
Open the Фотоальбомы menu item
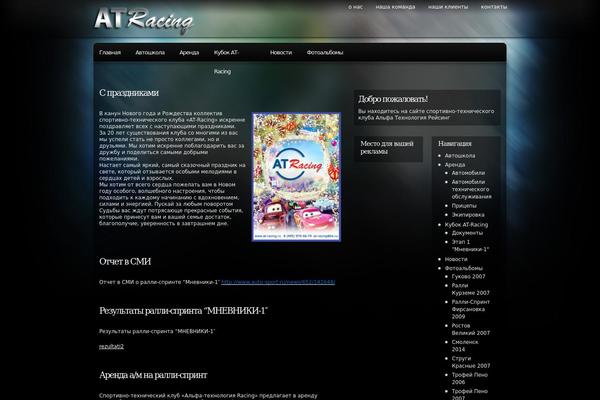pyautogui.click(x=325, y=52)
